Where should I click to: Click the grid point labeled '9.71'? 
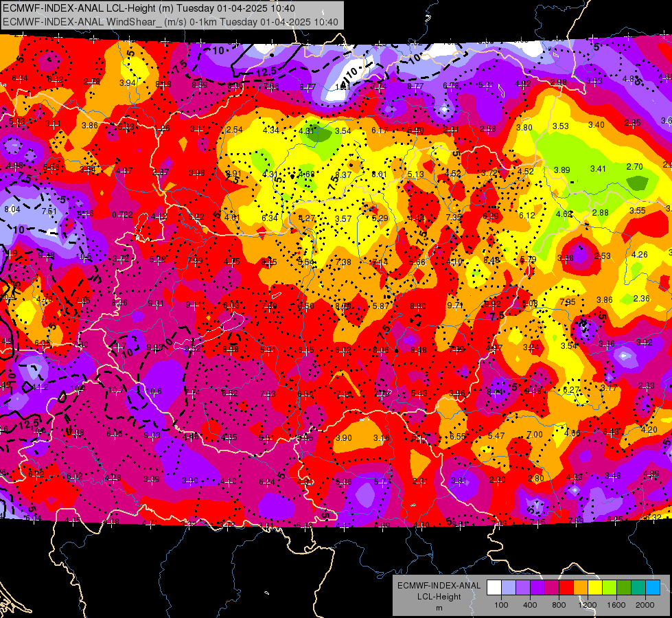point(455,305)
